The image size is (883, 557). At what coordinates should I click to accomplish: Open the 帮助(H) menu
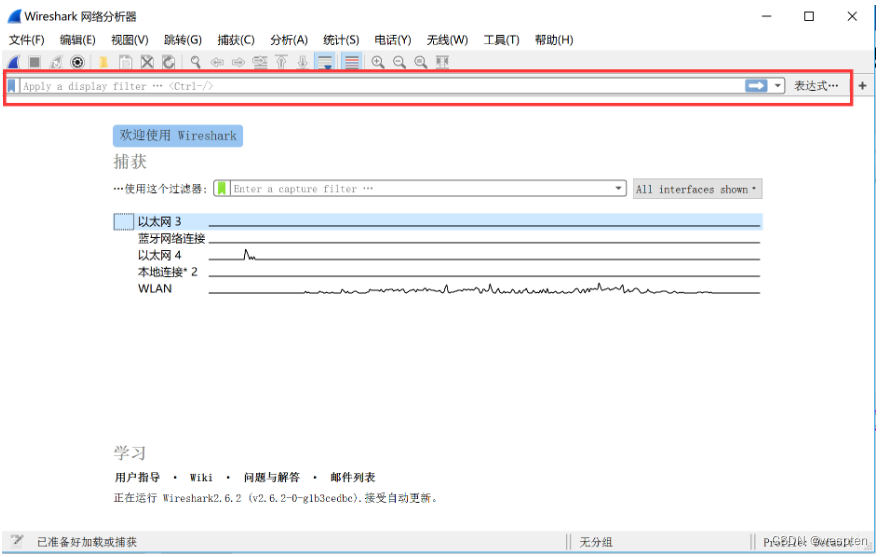coord(554,40)
